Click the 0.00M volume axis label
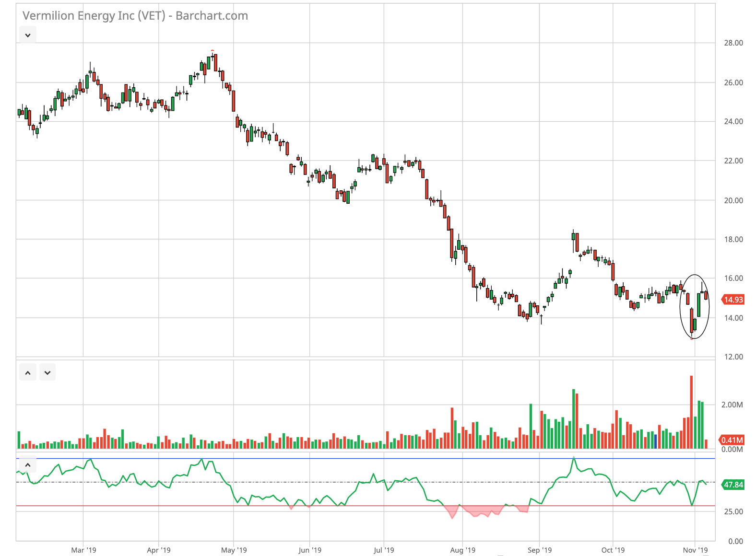This screenshot has width=756, height=556. (x=732, y=450)
